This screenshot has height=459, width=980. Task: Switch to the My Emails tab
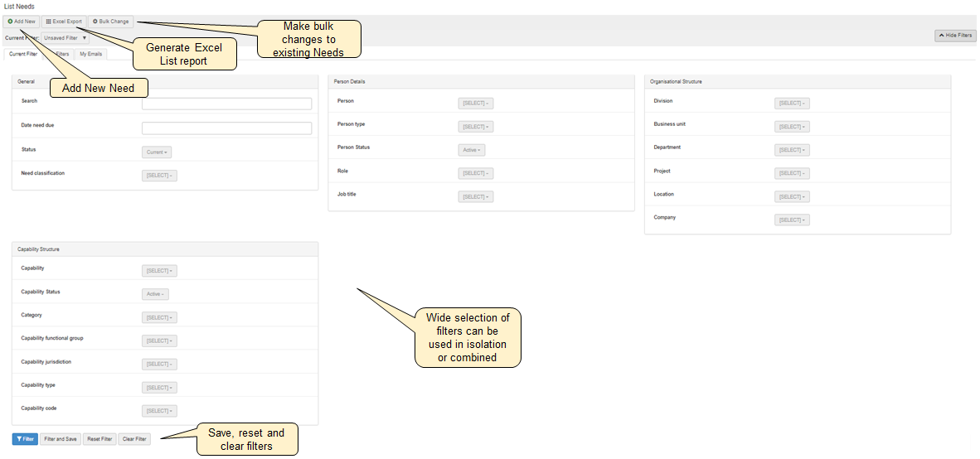pos(91,54)
